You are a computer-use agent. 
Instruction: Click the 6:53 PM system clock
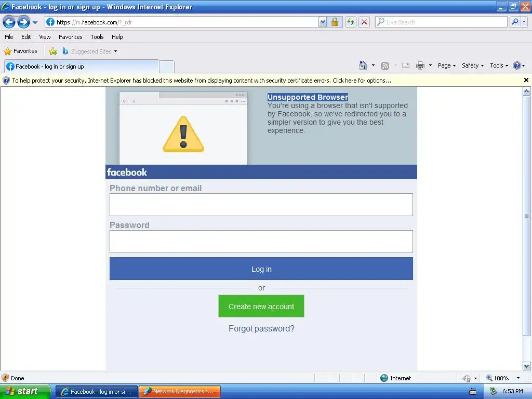[513, 392]
